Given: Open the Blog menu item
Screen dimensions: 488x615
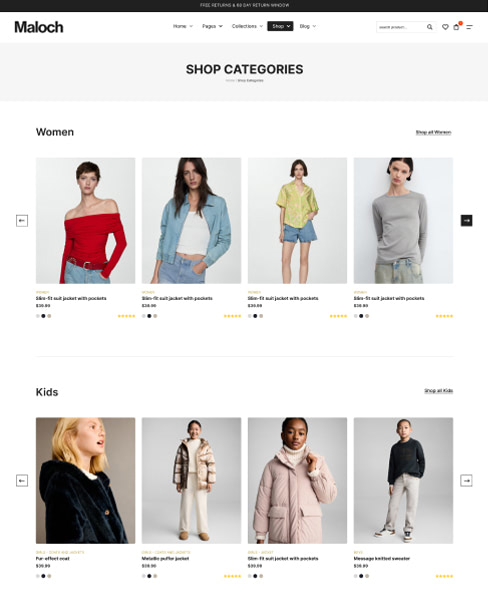Looking at the screenshot, I should (x=308, y=26).
